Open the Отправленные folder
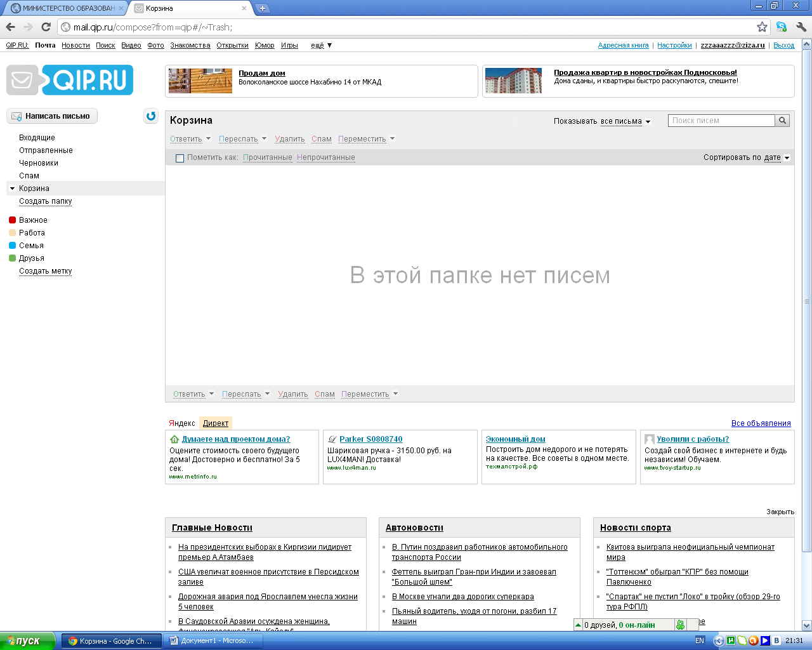Screen dimensions: 812x650 46,150
